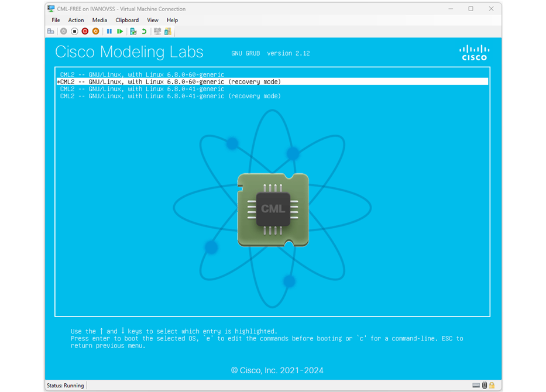Select GRUB entry 6.8.0-60-generic (non-recovery)
The height and width of the screenshot is (392, 546).
point(272,74)
